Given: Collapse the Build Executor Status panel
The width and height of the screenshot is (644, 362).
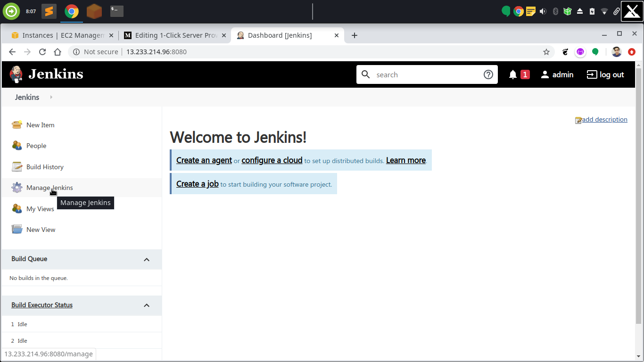Looking at the screenshot, I should click(x=147, y=305).
